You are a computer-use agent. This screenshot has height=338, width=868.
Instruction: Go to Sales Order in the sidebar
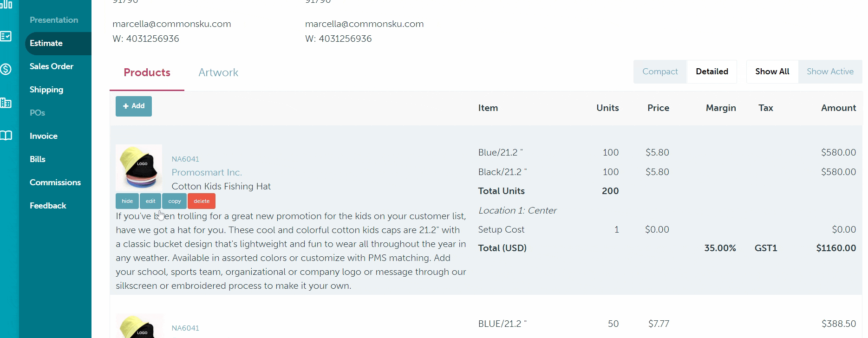(x=52, y=66)
